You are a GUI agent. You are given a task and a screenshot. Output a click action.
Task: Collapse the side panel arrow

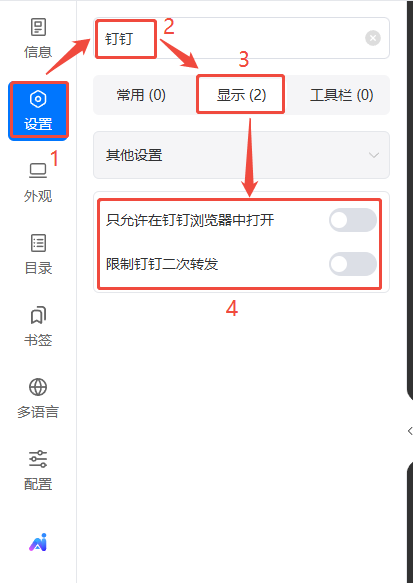(410, 431)
